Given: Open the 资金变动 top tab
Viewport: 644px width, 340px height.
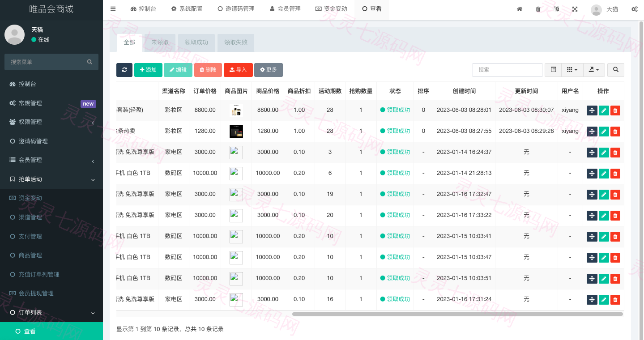Looking at the screenshot, I should (x=331, y=9).
